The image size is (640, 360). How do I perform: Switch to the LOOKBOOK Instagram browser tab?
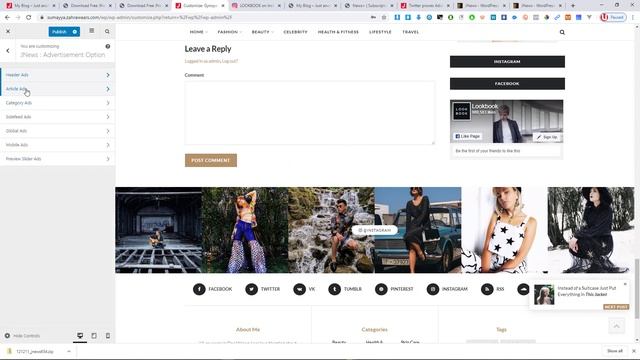tap(256, 6)
